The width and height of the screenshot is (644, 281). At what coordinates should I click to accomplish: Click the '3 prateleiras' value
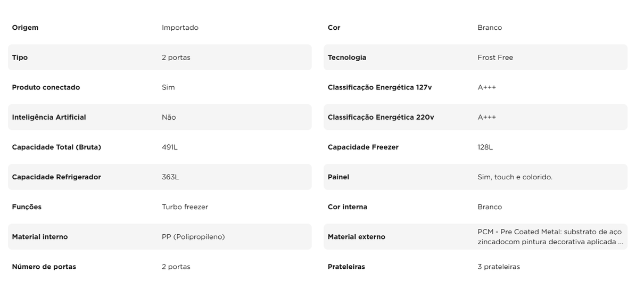[498, 267]
